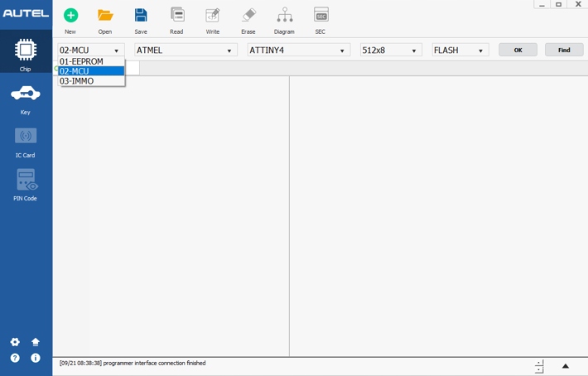The width and height of the screenshot is (588, 376).
Task: Click the Save toolbar icon
Action: 141,16
